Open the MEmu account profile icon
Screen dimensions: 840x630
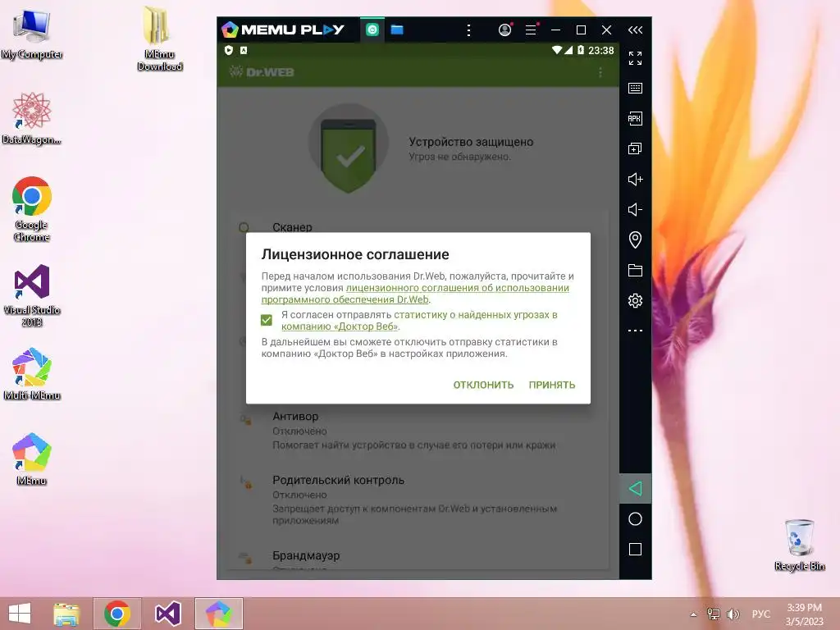[504, 30]
